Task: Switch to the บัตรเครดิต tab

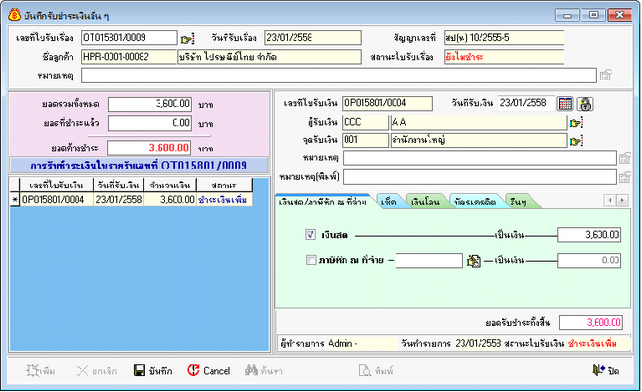Action: 475,202
